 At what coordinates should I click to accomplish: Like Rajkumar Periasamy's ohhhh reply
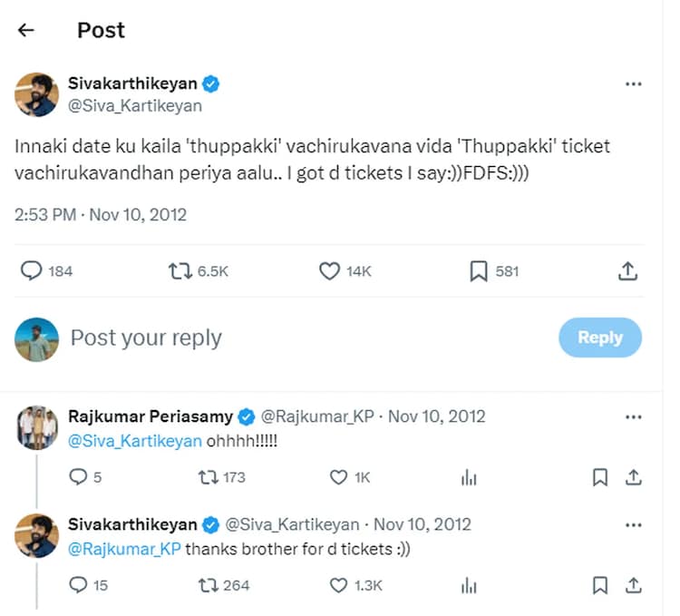pyautogui.click(x=338, y=477)
